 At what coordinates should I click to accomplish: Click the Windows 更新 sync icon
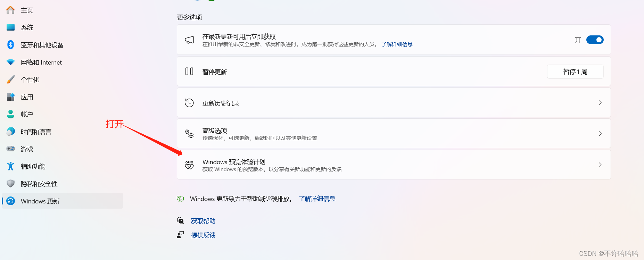coord(11,201)
